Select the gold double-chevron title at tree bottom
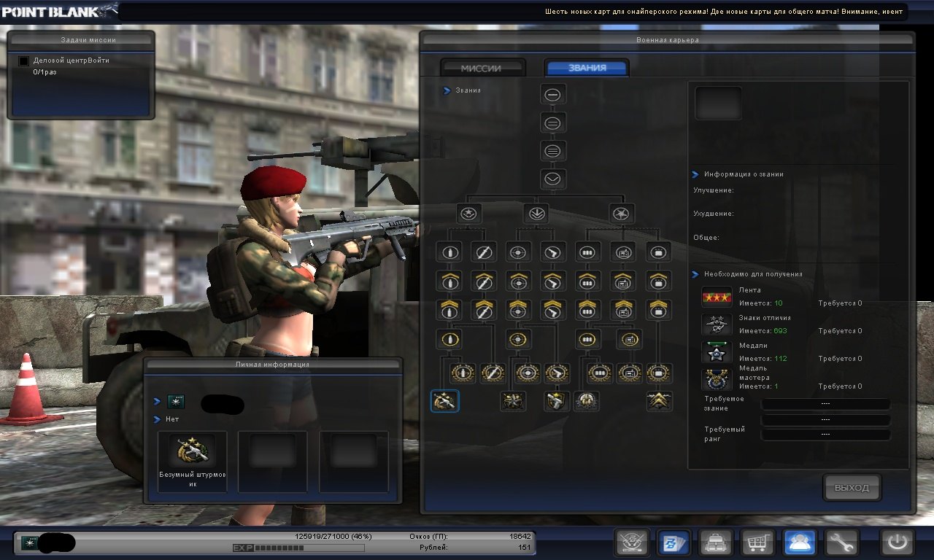934x560 pixels. point(659,400)
